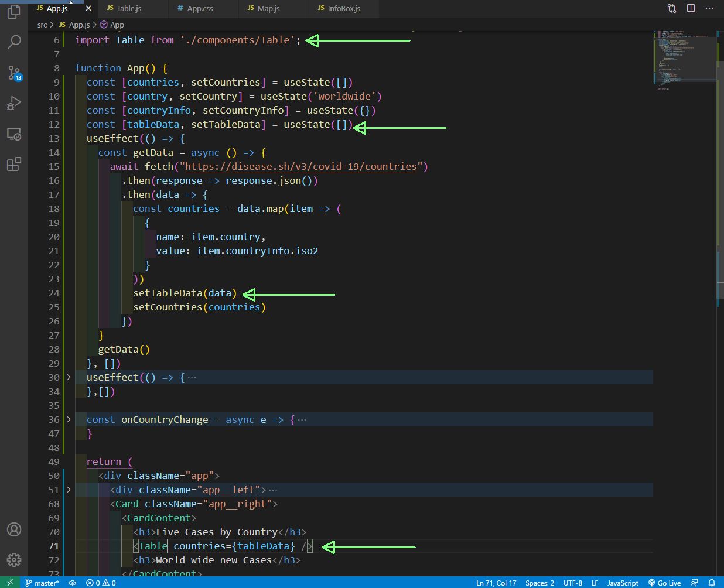This screenshot has width=724, height=588.
Task: Click the feedback icon in status bar
Action: (x=694, y=583)
